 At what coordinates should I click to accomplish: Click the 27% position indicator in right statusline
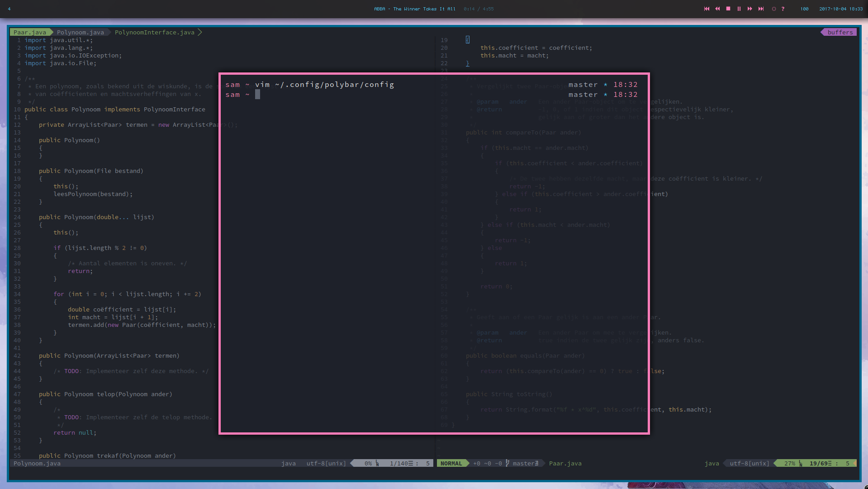coord(789,463)
